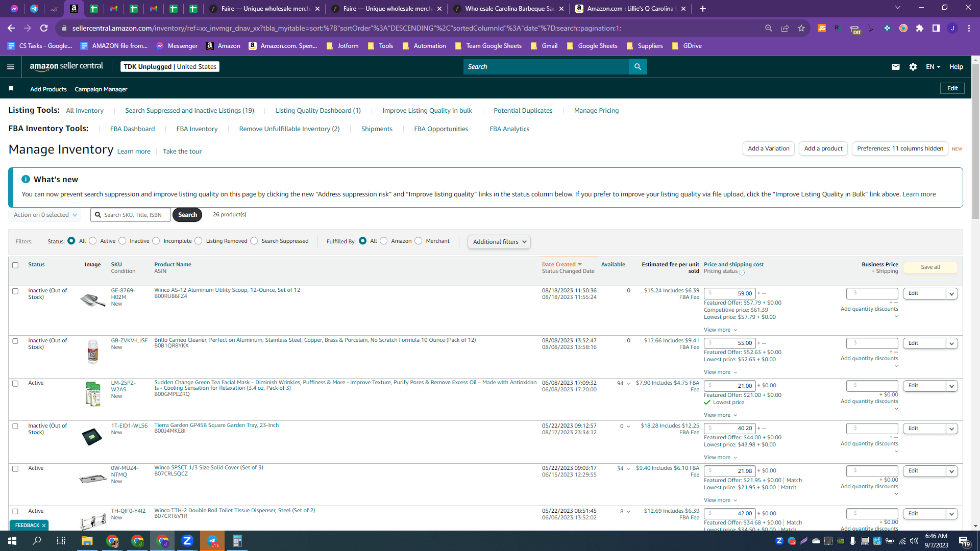This screenshot has height=551, width=980.
Task: Open the Additional filters dropdown
Action: pos(499,242)
